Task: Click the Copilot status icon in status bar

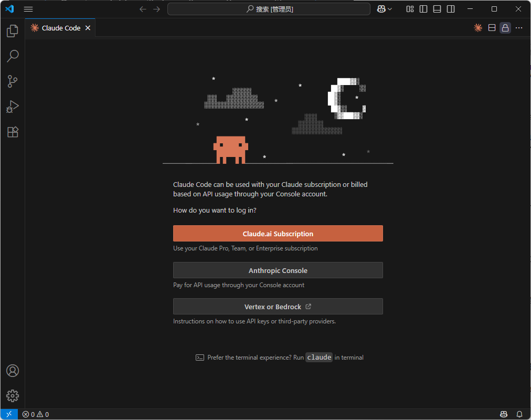Action: (x=504, y=414)
